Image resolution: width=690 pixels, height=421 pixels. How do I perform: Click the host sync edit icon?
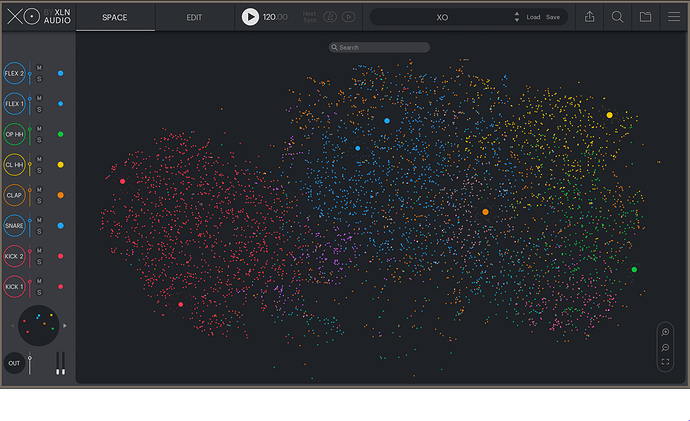click(x=330, y=17)
